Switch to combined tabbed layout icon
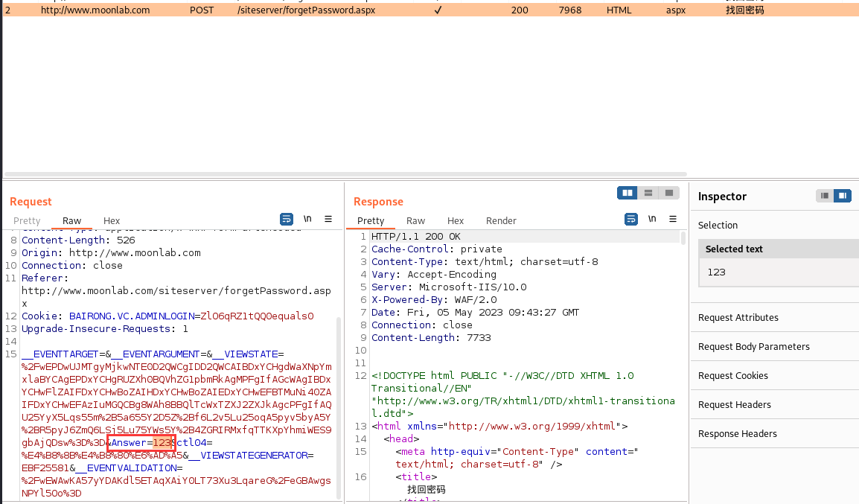The height and width of the screenshot is (504, 859). tap(669, 193)
